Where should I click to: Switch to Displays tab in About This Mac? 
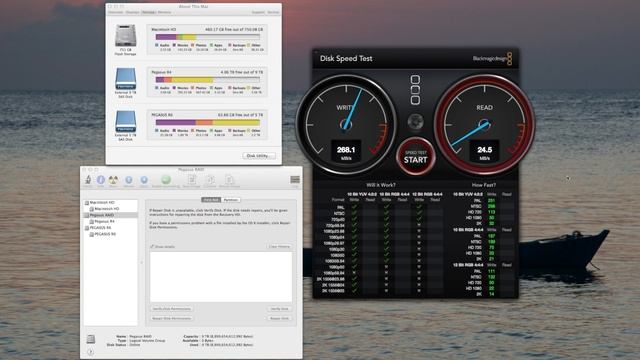[x=132, y=12]
